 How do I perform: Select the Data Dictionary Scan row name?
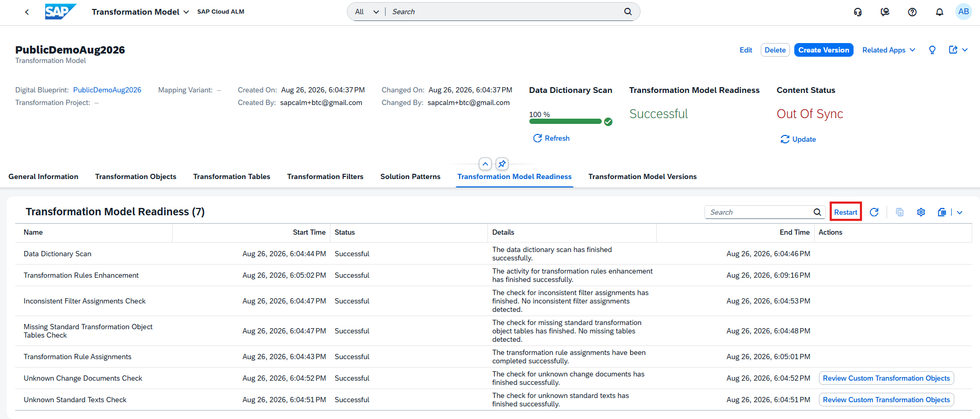(58, 254)
